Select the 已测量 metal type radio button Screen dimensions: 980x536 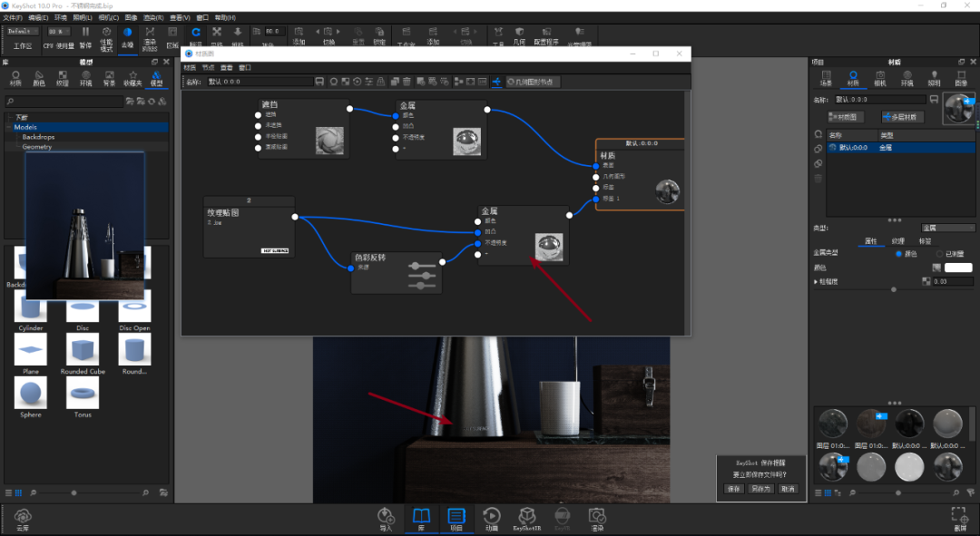tap(939, 254)
